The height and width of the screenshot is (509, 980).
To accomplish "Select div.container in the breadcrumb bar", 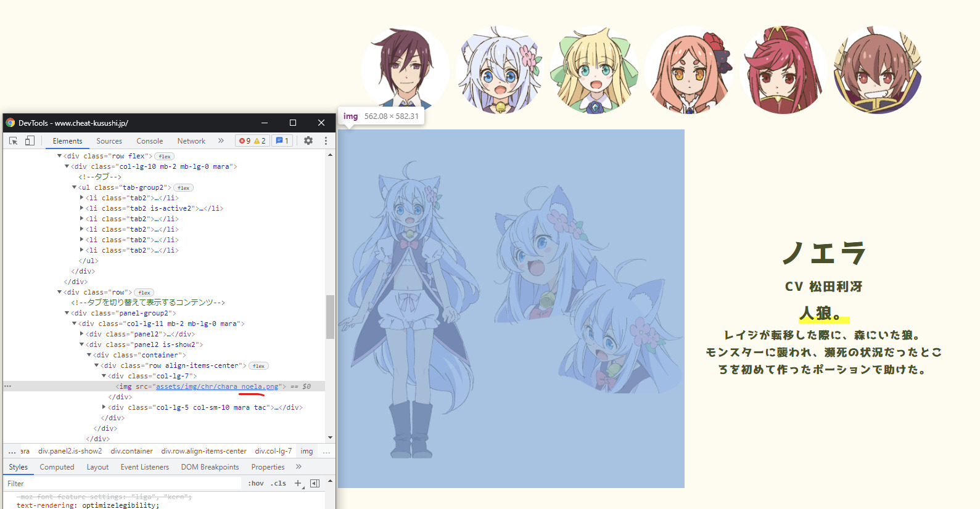I will [x=131, y=451].
